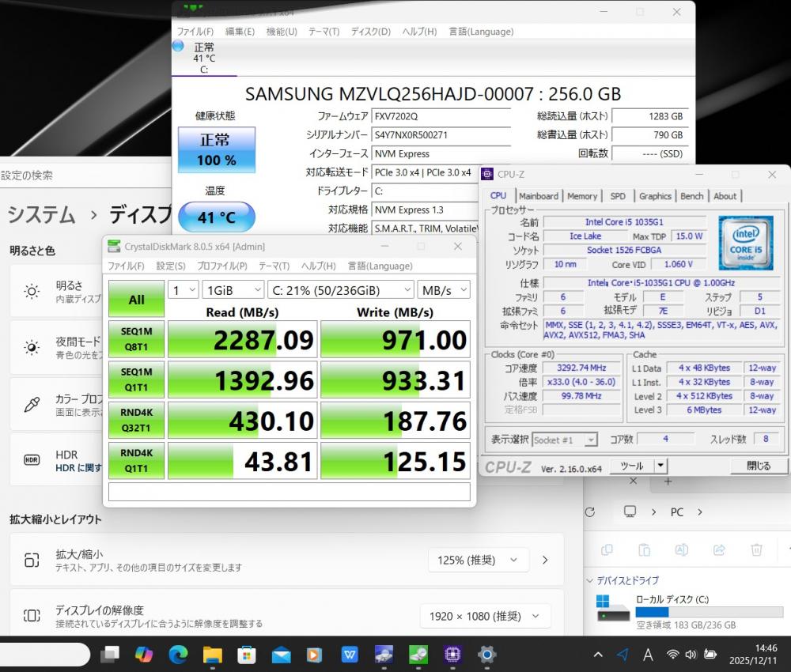Click the Copilot icon in taskbar
Image resolution: width=791 pixels, height=672 pixels.
click(x=144, y=655)
